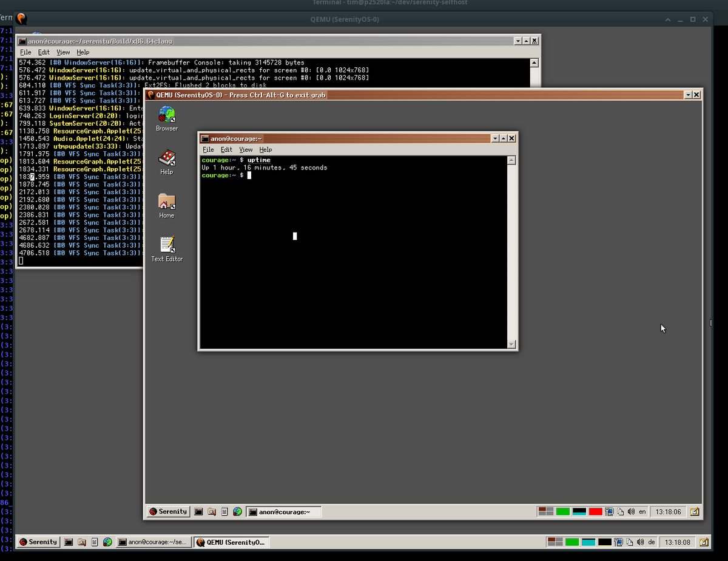Click workspace switcher applet in outer taskbar
Screen dimensions: 728x561
click(555, 542)
